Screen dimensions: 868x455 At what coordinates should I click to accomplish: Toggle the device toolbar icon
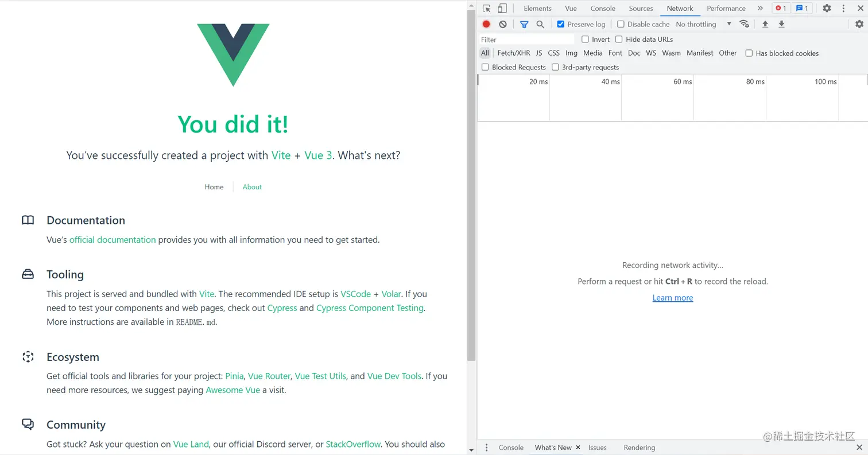pyautogui.click(x=502, y=9)
